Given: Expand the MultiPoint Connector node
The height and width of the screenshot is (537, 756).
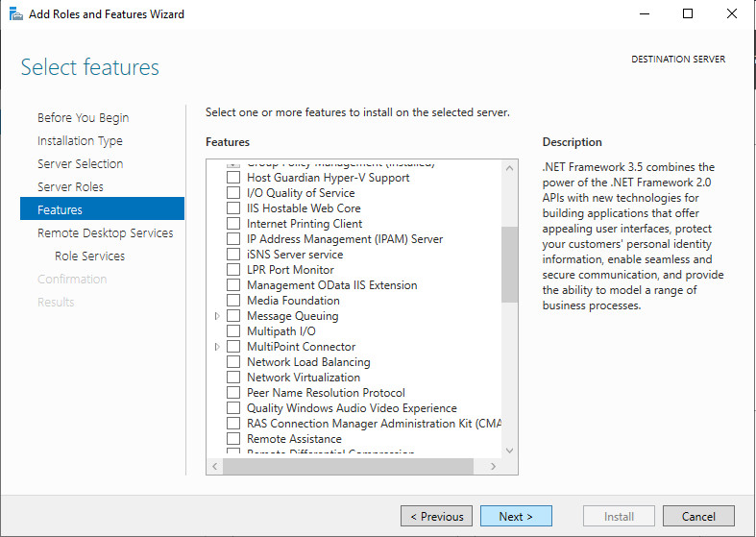Looking at the screenshot, I should [x=218, y=347].
